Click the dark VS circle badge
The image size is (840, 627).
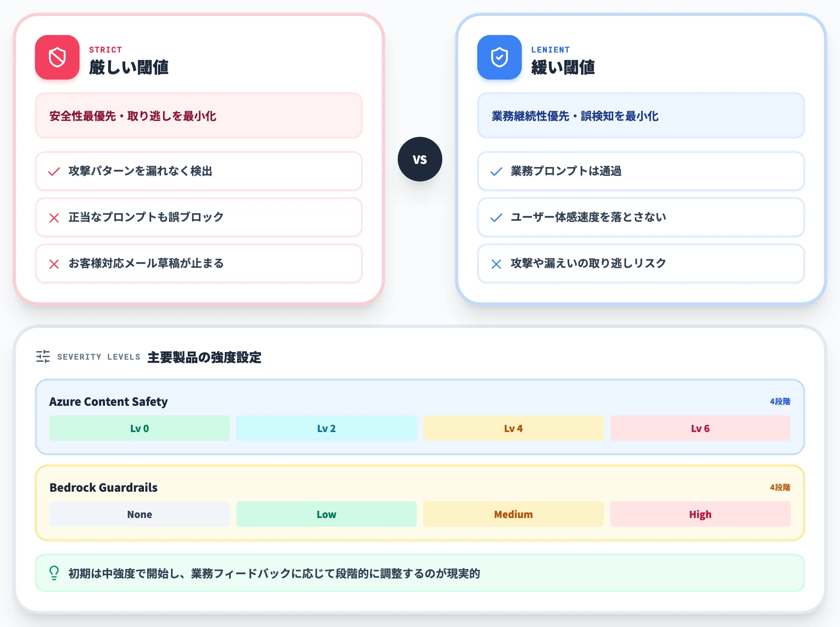click(420, 159)
